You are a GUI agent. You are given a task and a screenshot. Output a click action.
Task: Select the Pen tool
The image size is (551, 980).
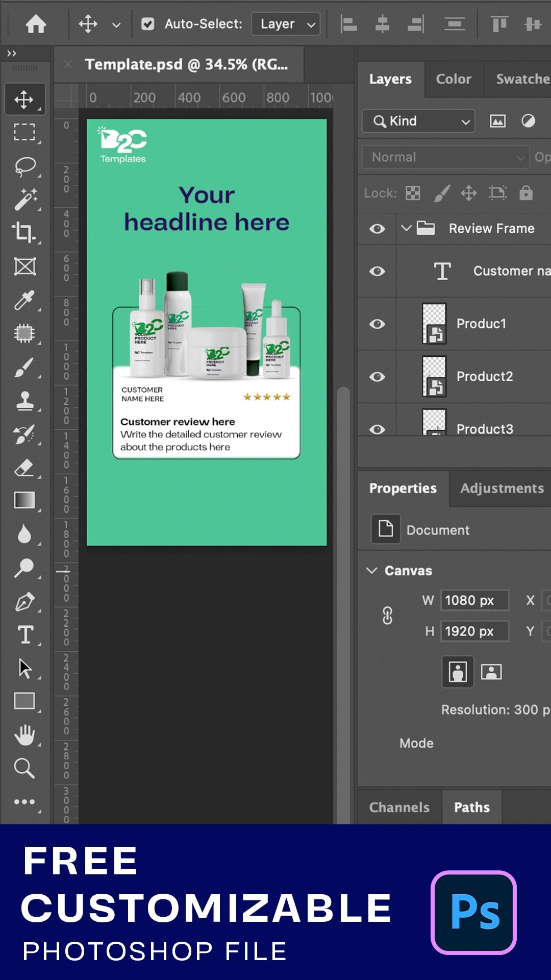(x=24, y=602)
